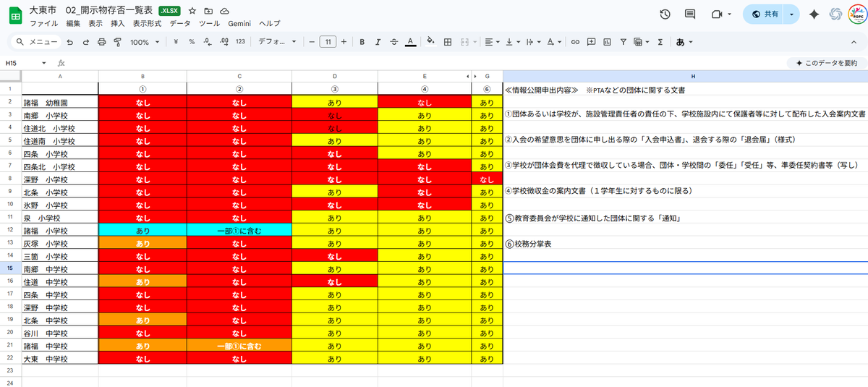
Task: Toggle bold formatting
Action: [x=362, y=42]
